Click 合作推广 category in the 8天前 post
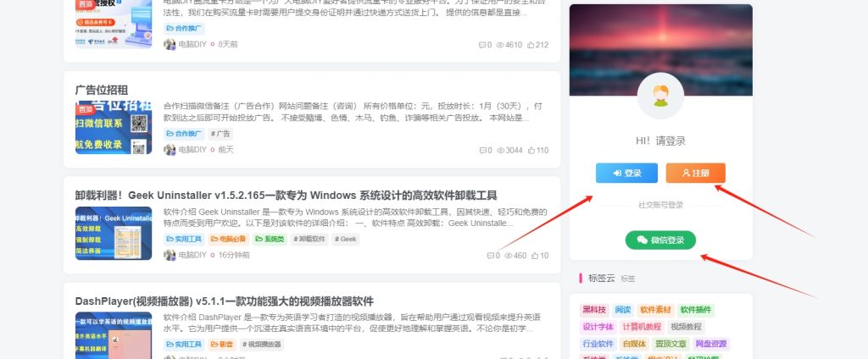 pyautogui.click(x=184, y=28)
